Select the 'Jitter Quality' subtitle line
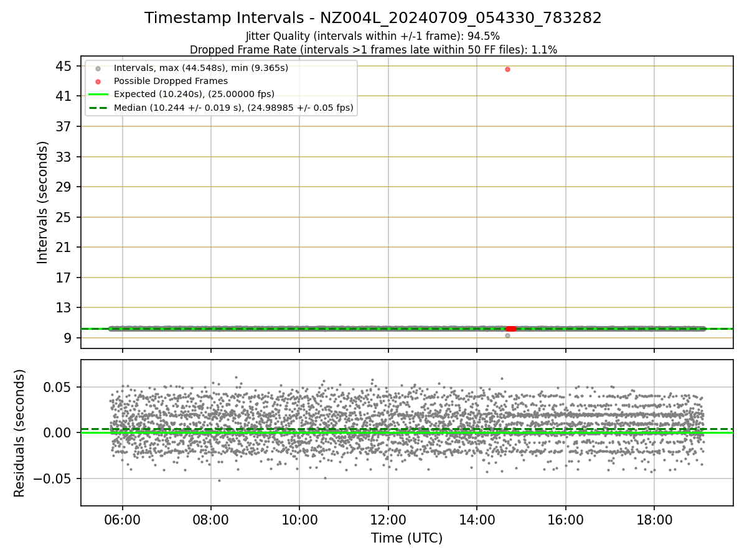This screenshot has height=560, width=747. pos(373,36)
